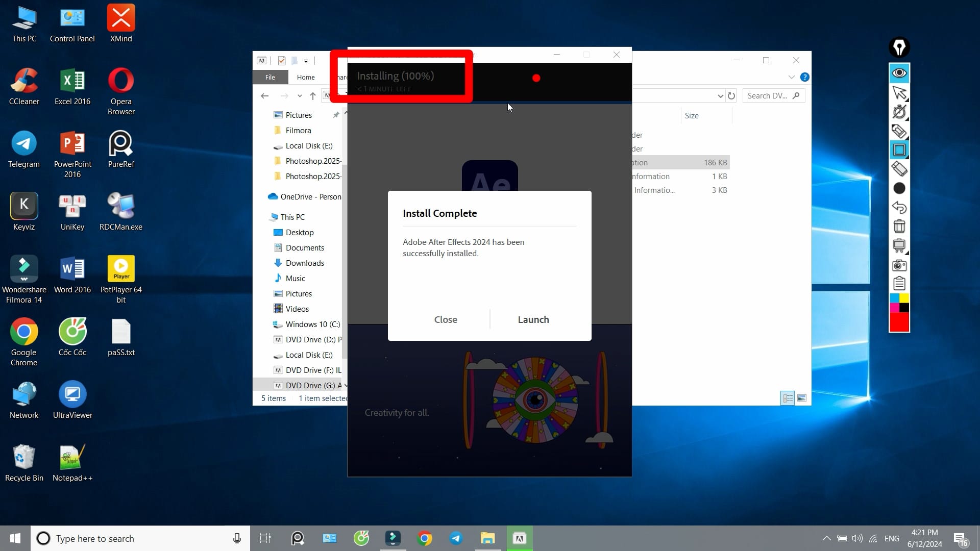The image size is (980, 551).
Task: Select the rectangle shape tool
Action: (x=899, y=150)
